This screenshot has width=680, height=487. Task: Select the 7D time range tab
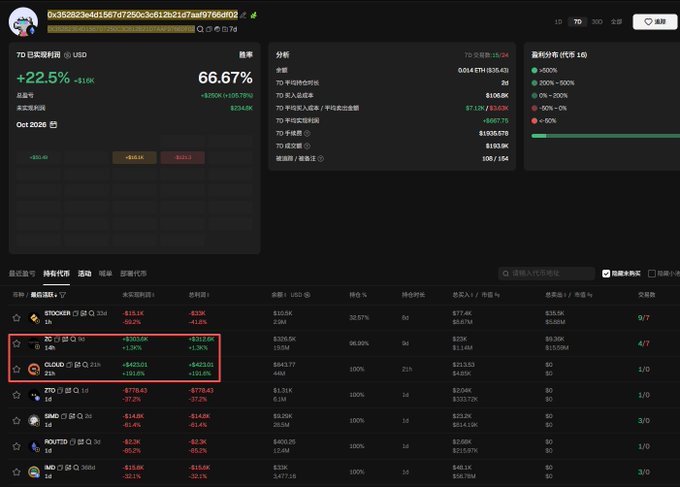[578, 22]
